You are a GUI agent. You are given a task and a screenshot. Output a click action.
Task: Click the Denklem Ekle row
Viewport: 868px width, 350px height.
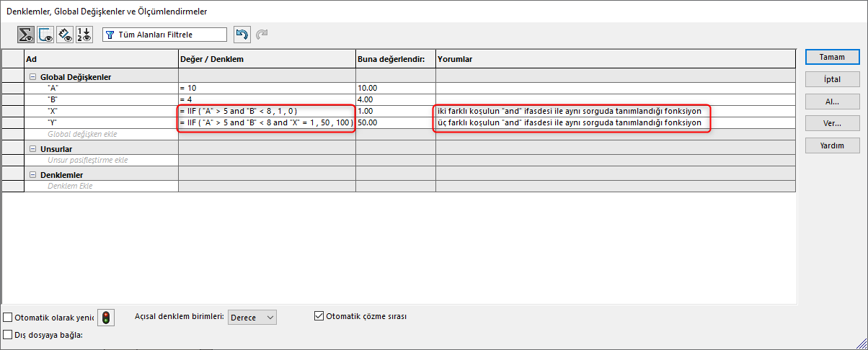[x=101, y=186]
